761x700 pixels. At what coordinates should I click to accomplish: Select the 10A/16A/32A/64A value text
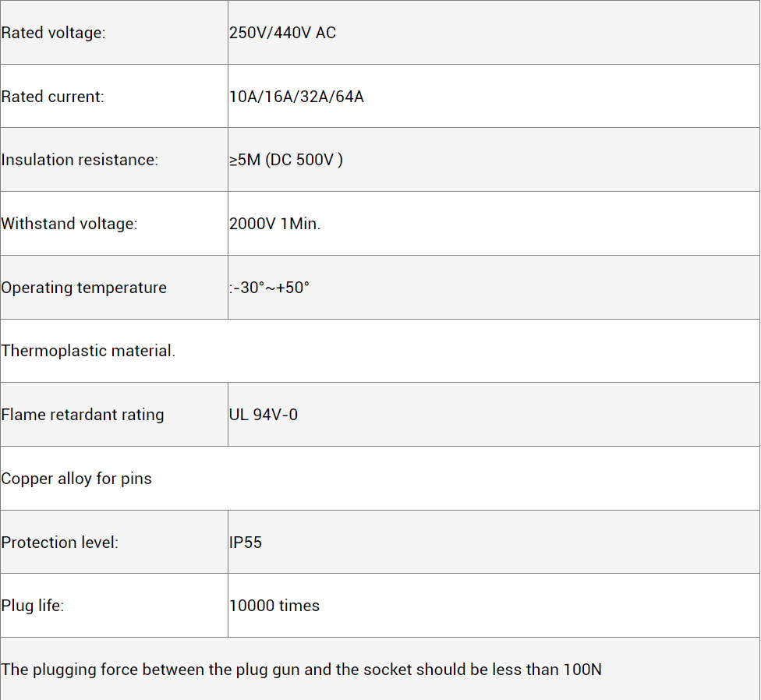click(x=296, y=97)
